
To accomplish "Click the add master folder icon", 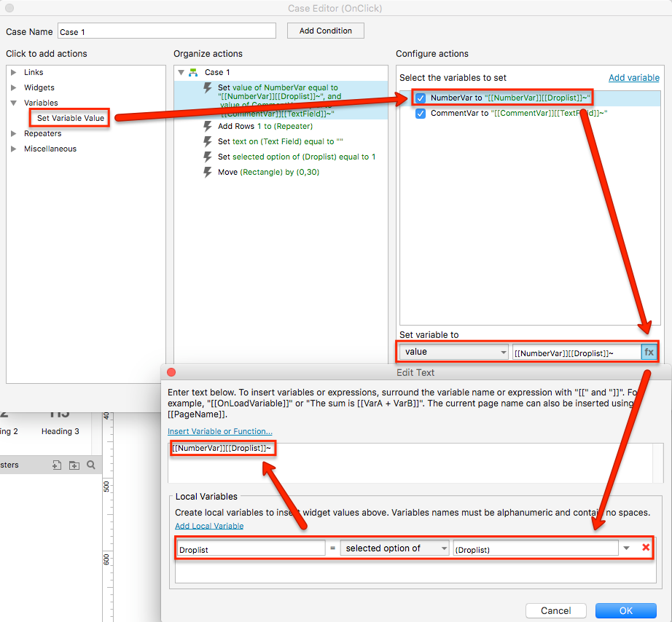I will click(x=74, y=465).
